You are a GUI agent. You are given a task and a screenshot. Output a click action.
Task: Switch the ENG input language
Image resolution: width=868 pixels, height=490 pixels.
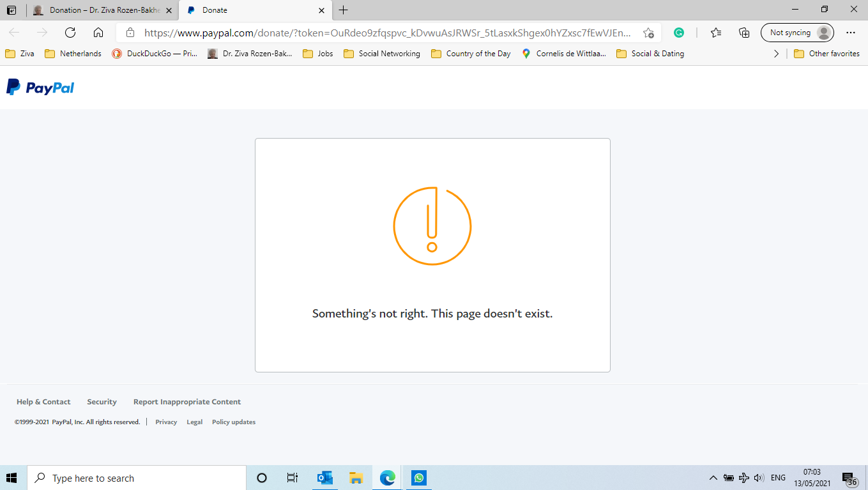(x=778, y=478)
